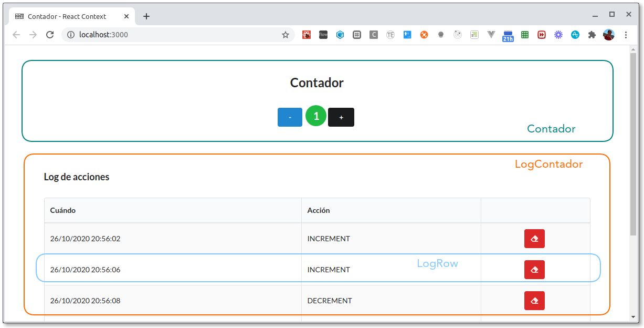This screenshot has width=644, height=328.
Task: Open the blue square arrow extension
Action: [407, 35]
